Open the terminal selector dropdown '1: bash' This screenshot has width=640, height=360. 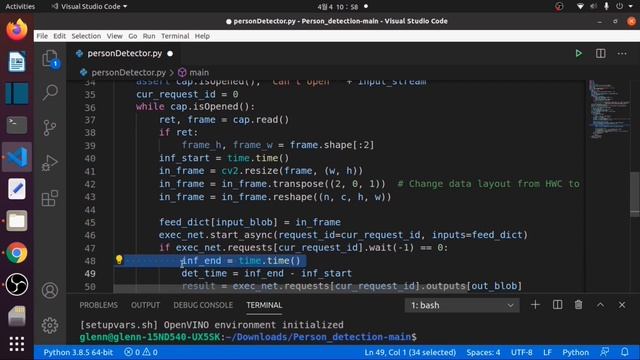(462, 305)
